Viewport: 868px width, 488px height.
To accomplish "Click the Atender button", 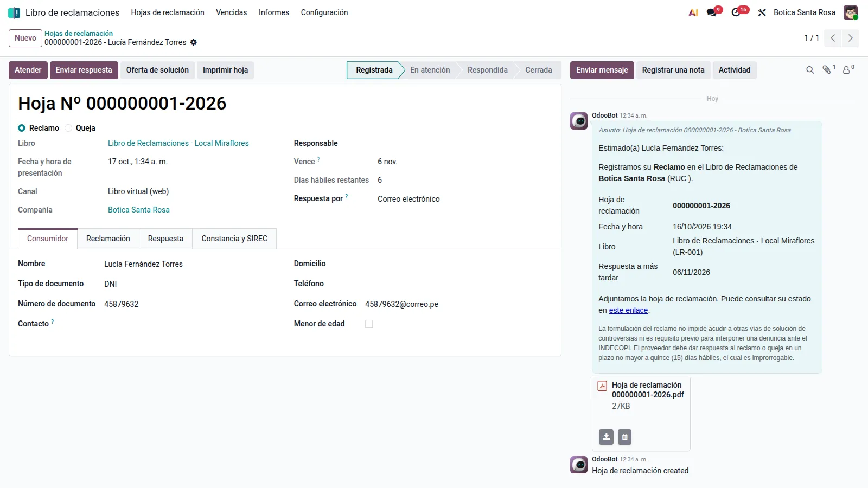I will click(28, 70).
